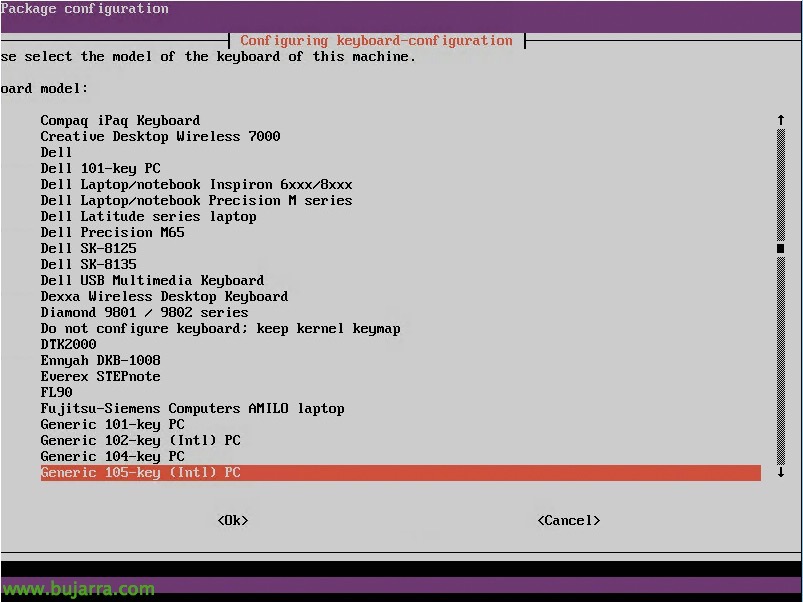
Task: Pick Dell Laptop/notebook Inspiron 6xxx/8xxx
Action: 196,184
